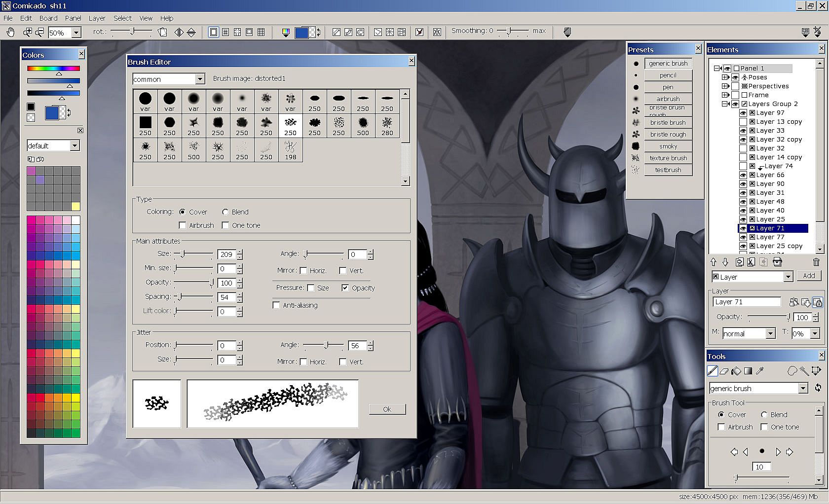Image resolution: width=829 pixels, height=504 pixels.
Task: Pick the Eyedropper tool
Action: 760,371
